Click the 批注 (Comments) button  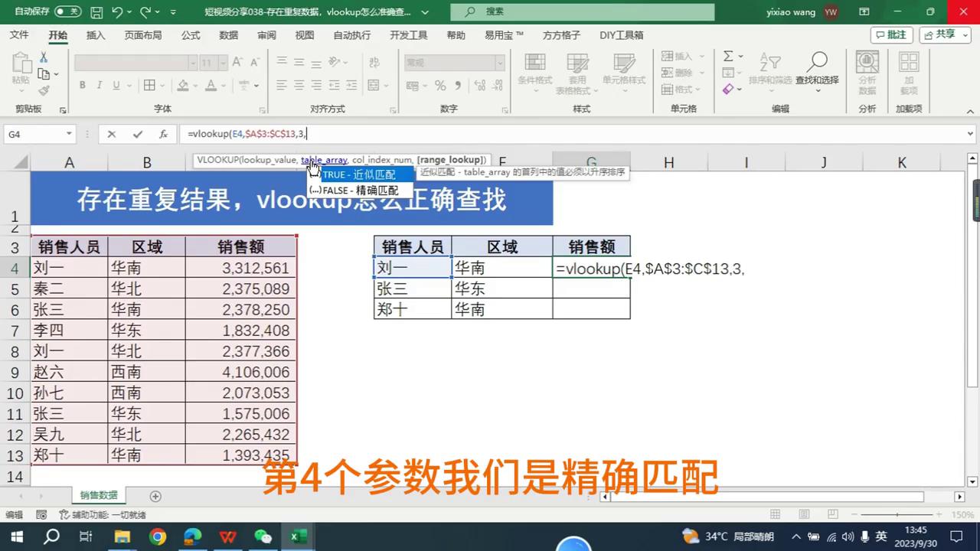pos(897,34)
